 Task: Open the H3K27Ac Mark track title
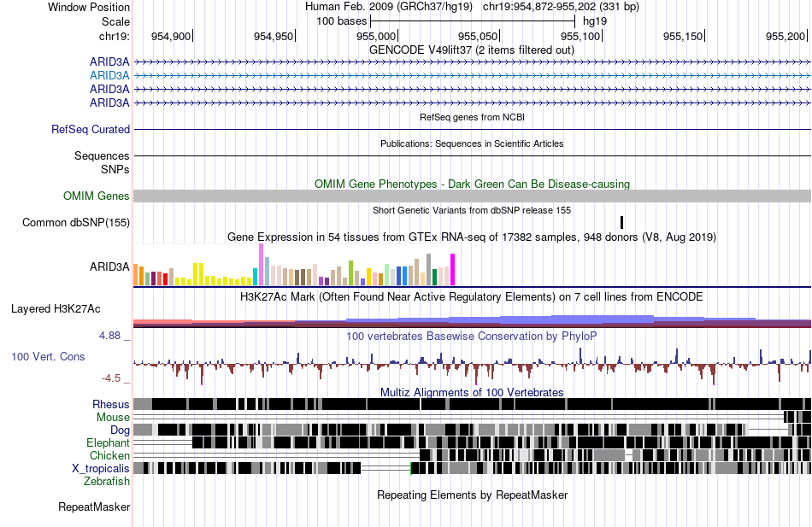coord(472,297)
